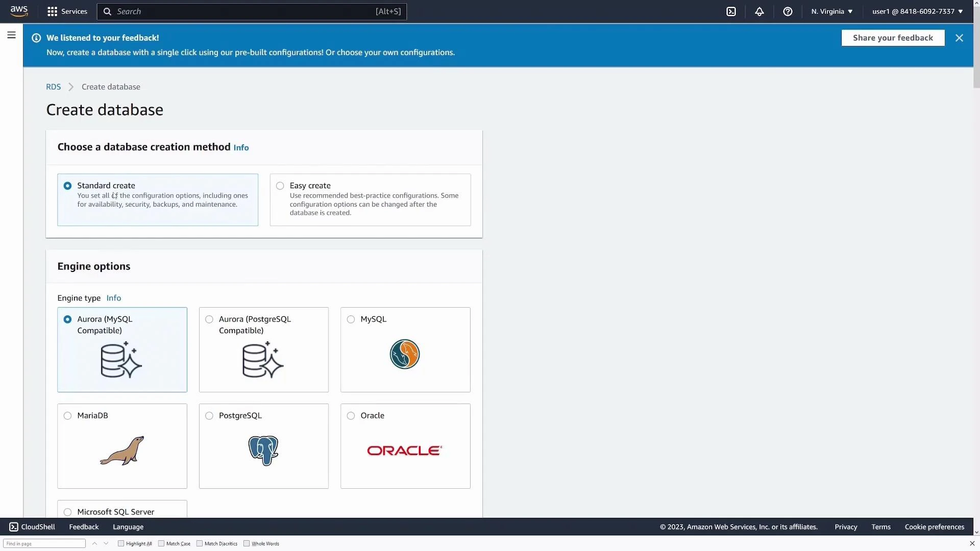Click inside the Find in page field

44,543
